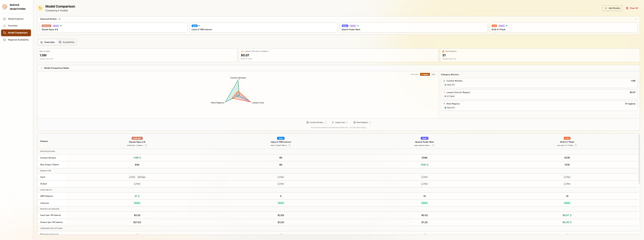Click the dollar icon in Lowest Cost winner card
The image size is (644, 240).
tap(444, 92)
